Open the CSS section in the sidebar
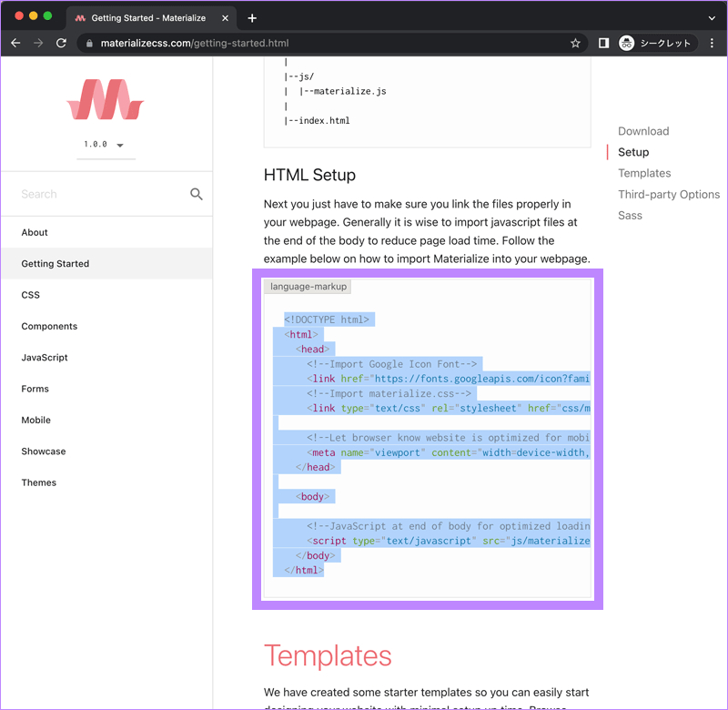The image size is (728, 710). tap(31, 295)
